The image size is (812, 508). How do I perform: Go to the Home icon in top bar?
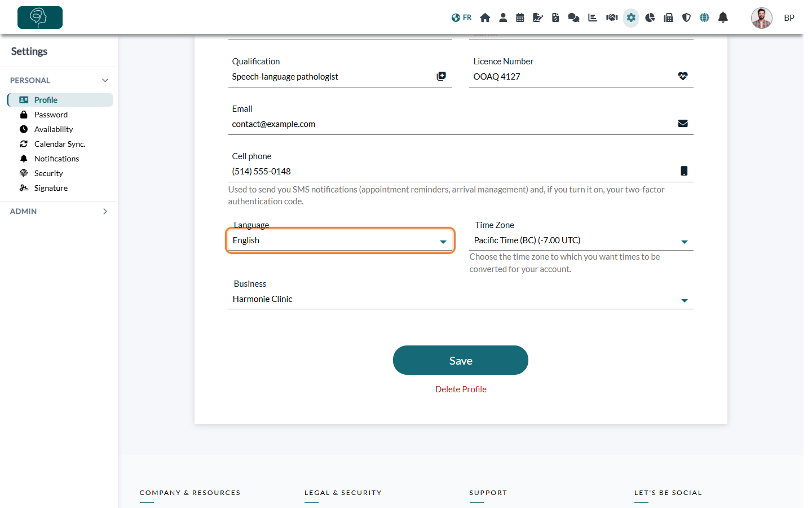click(485, 17)
